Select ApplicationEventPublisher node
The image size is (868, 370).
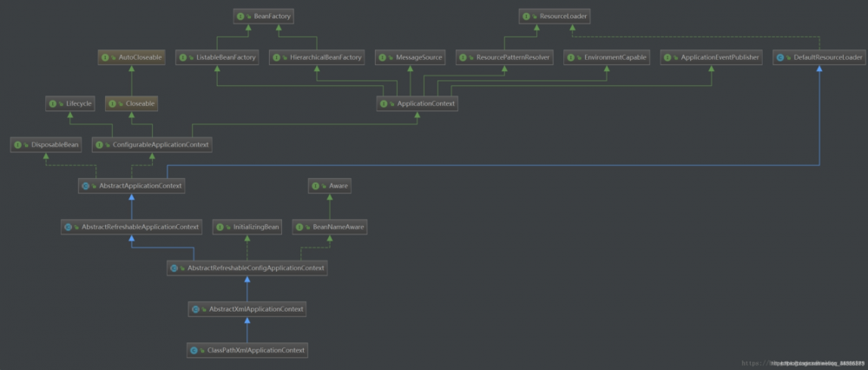pyautogui.click(x=712, y=57)
